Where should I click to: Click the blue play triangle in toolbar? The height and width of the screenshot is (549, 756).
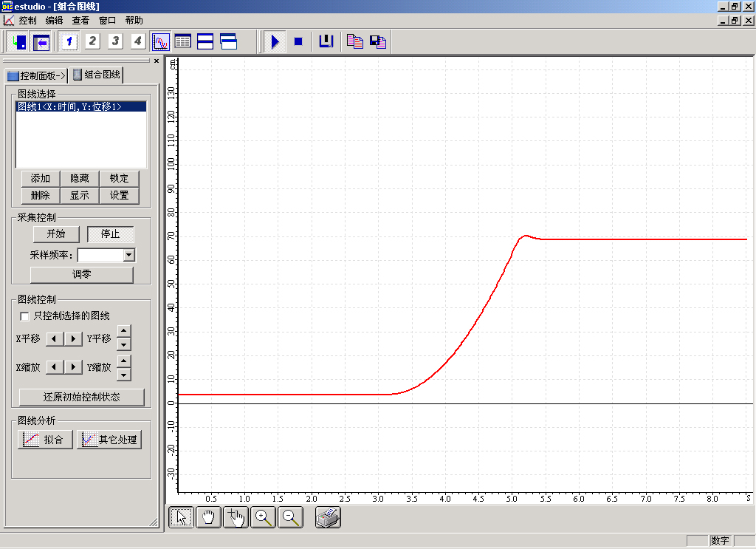pos(275,41)
